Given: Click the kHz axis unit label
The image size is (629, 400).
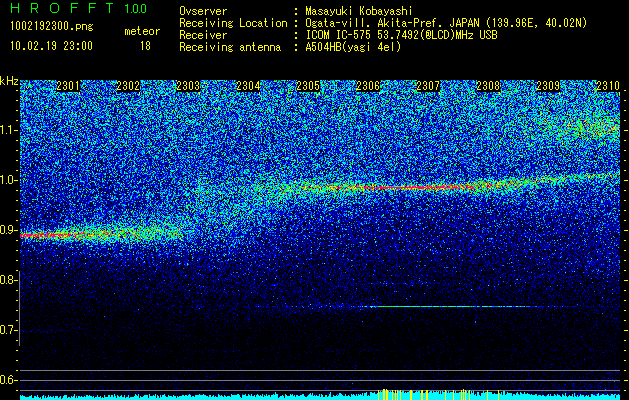Looking at the screenshot, I should 9,81.
